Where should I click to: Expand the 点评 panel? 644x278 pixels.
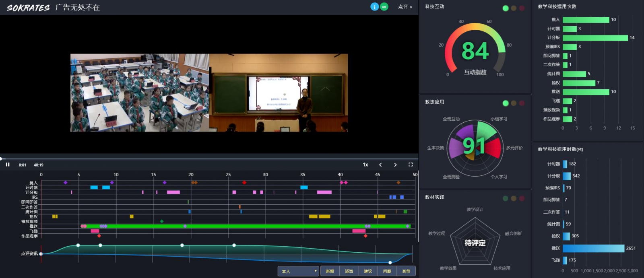point(405,7)
